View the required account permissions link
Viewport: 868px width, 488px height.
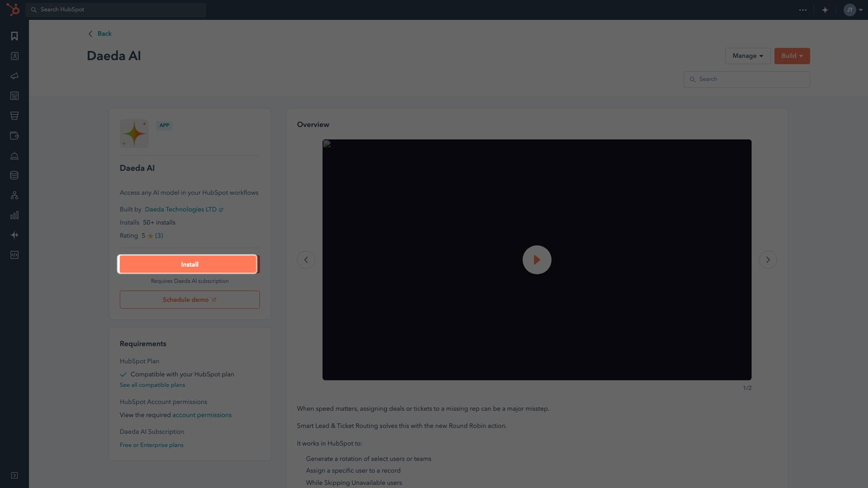click(x=201, y=414)
